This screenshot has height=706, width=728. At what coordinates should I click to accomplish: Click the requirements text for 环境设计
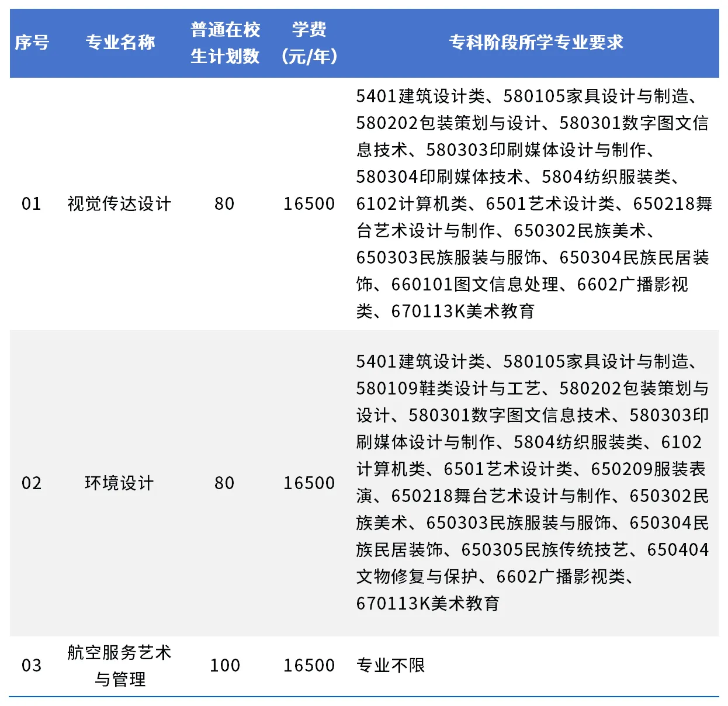[x=533, y=483]
